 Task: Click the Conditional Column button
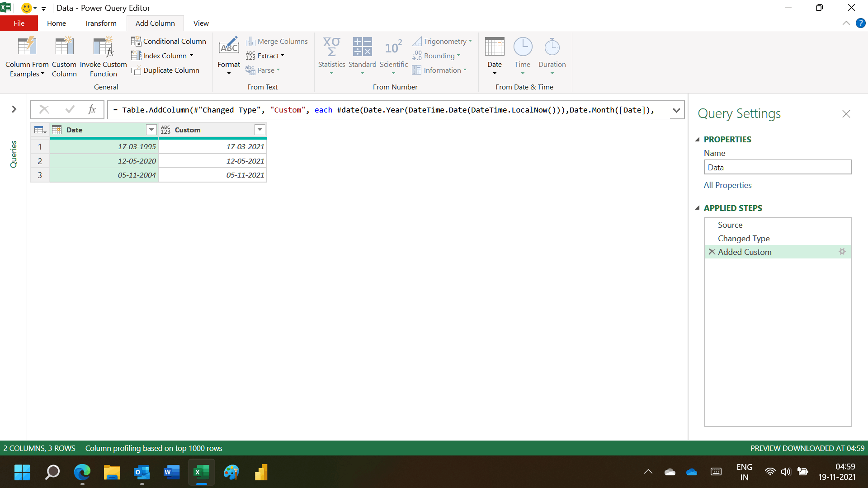click(x=169, y=41)
